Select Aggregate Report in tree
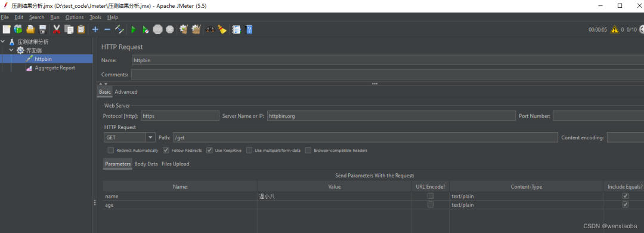The image size is (644, 233). (55, 68)
